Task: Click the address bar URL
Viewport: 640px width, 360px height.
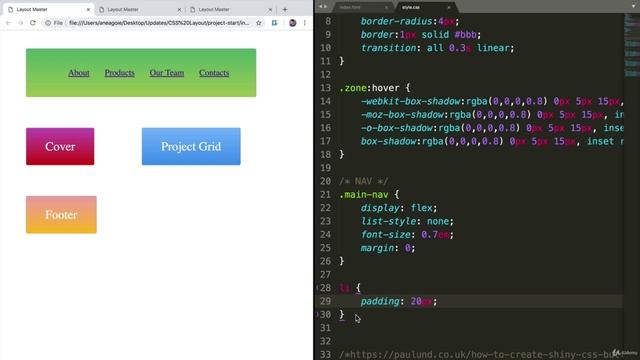Action: click(159, 23)
